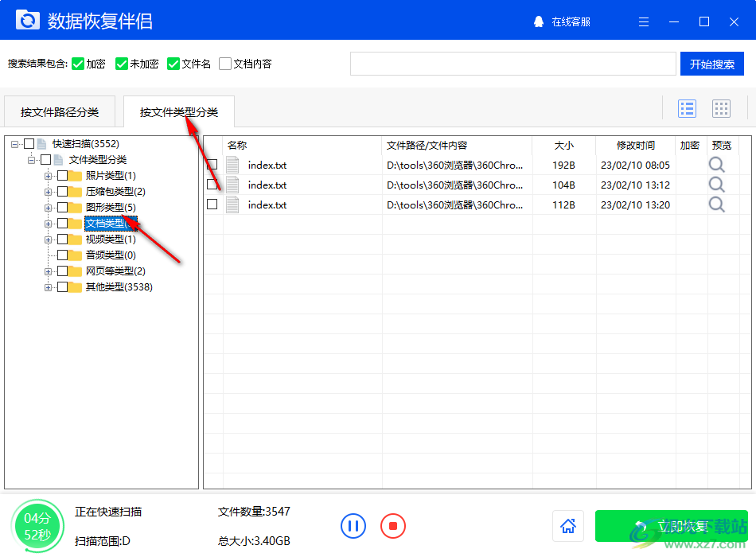This screenshot has height=557, width=756.
Task: Open the hamburger menu in title bar
Action: (x=643, y=21)
